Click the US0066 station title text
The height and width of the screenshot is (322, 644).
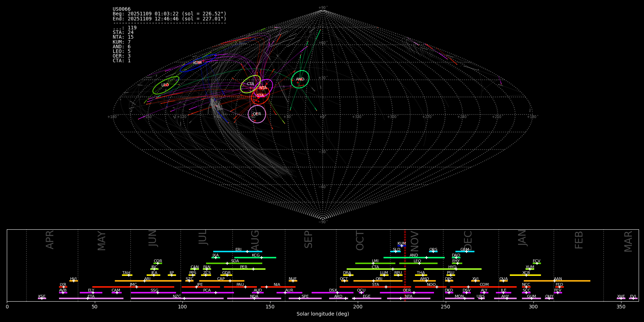click(x=122, y=9)
